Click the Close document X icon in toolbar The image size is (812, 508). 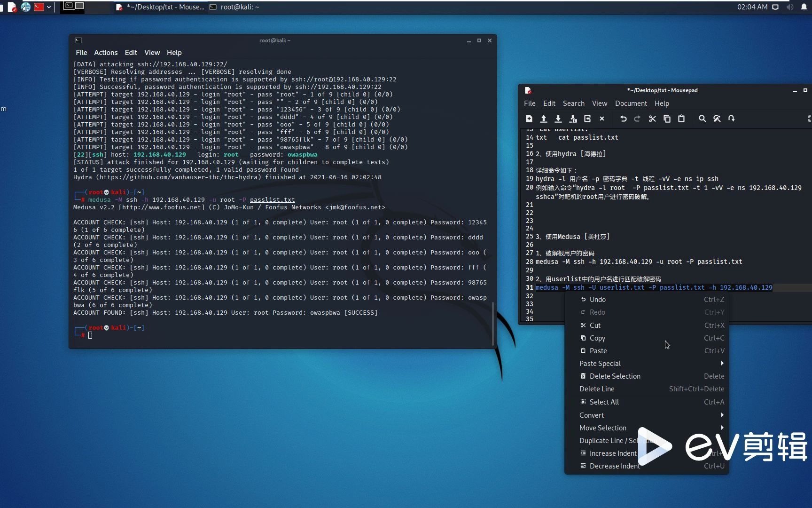click(602, 119)
